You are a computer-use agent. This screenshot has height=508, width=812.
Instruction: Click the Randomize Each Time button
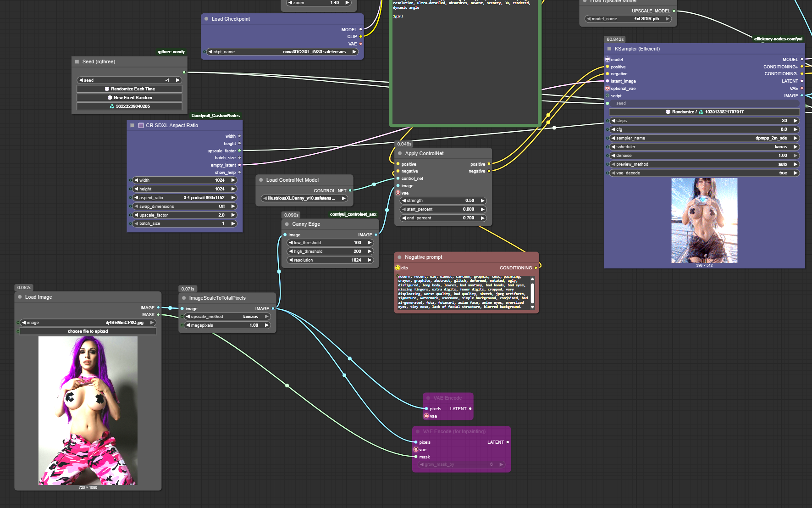click(x=129, y=89)
